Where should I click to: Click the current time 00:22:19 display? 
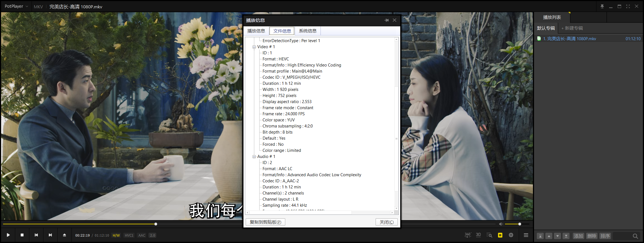pos(83,236)
